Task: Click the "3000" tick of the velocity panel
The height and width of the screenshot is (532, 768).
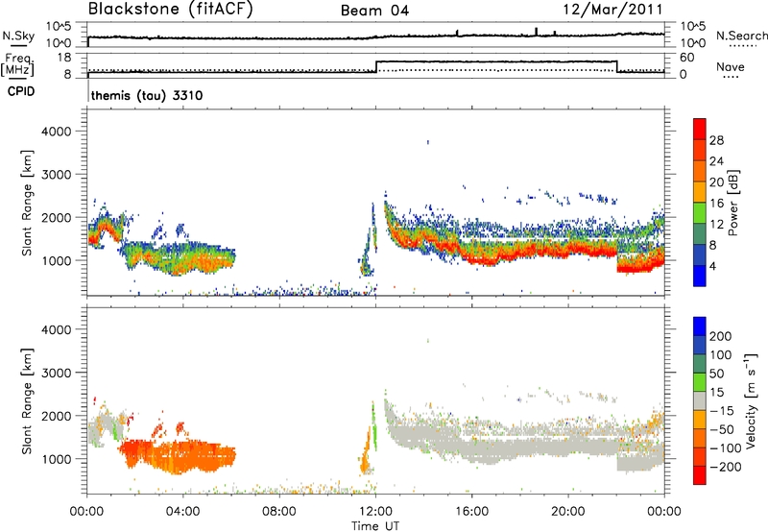Action: click(x=56, y=373)
